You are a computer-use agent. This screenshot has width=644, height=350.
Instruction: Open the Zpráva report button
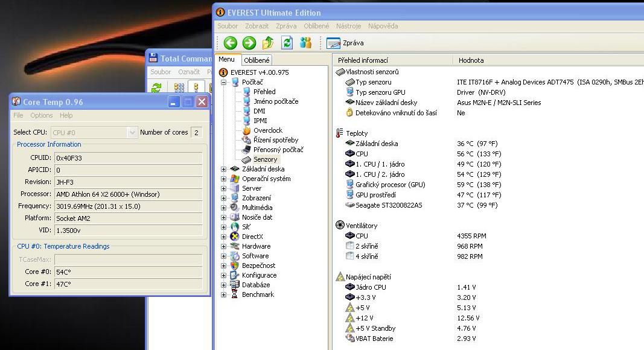click(346, 43)
